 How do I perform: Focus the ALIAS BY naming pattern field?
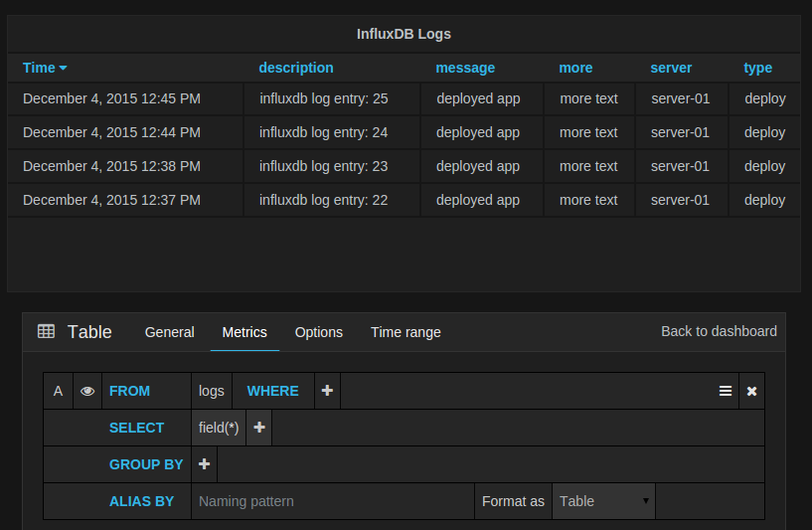pos(332,501)
